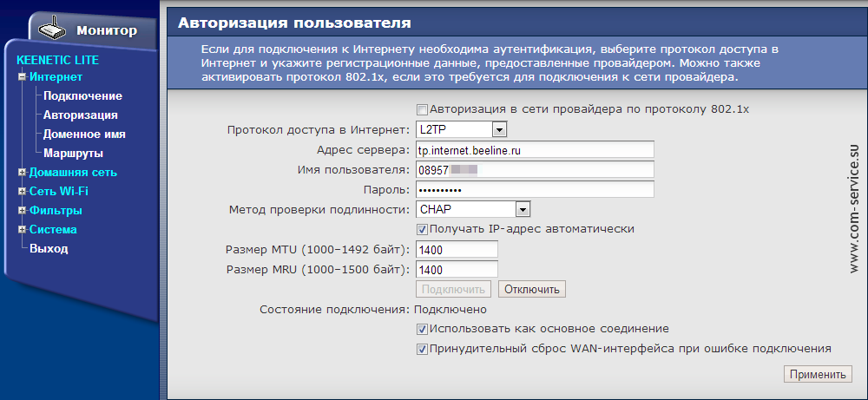Click Выход to log out

tap(49, 249)
